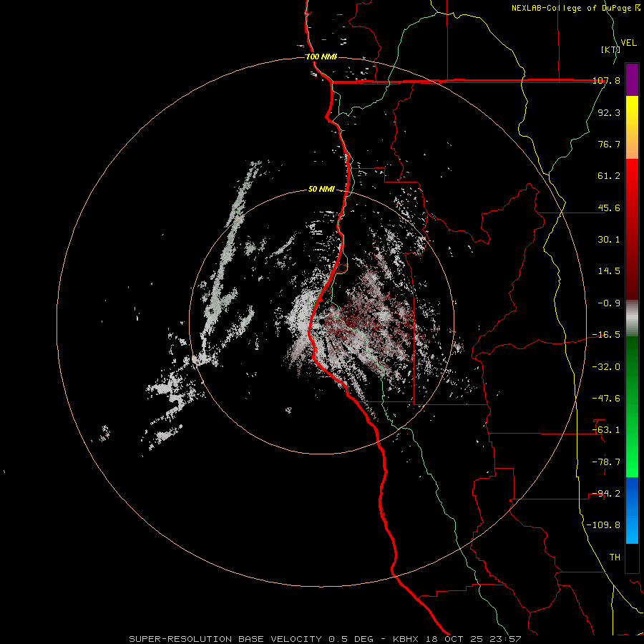Image resolution: width=644 pixels, height=644 pixels.
Task: Click the blue segment of the velocity color bar
Action: 632,510
